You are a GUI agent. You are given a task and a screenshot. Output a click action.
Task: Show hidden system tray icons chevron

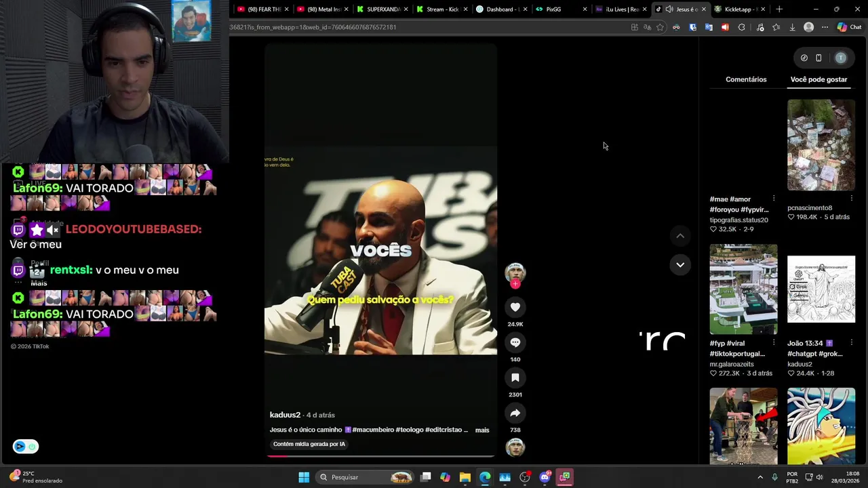(759, 477)
